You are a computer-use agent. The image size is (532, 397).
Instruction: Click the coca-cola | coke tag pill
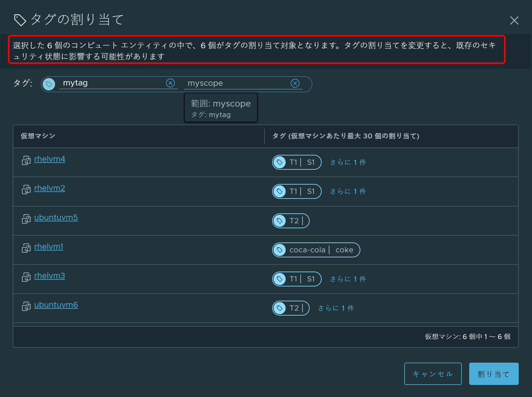[x=316, y=250]
